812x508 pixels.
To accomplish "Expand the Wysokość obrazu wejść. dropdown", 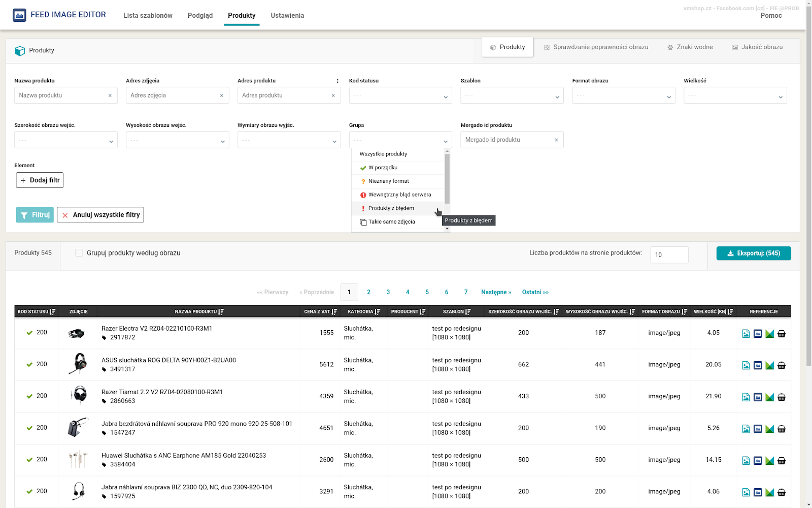I will [178, 140].
